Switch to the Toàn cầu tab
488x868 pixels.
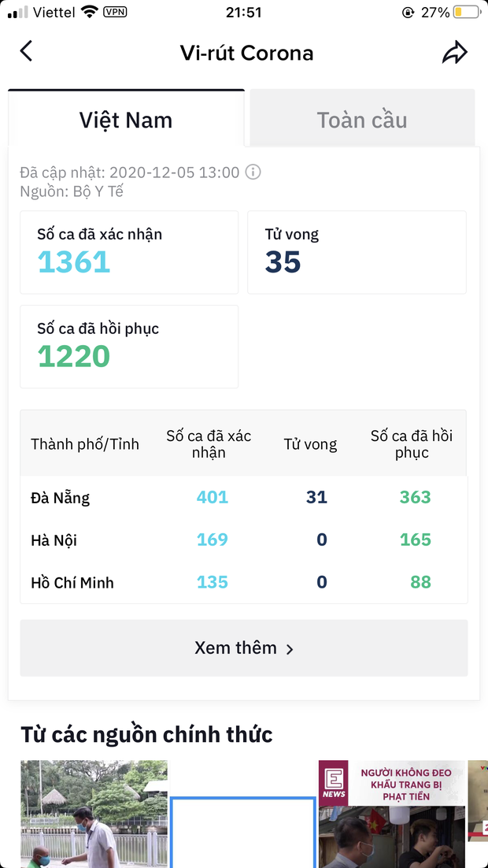(x=362, y=120)
